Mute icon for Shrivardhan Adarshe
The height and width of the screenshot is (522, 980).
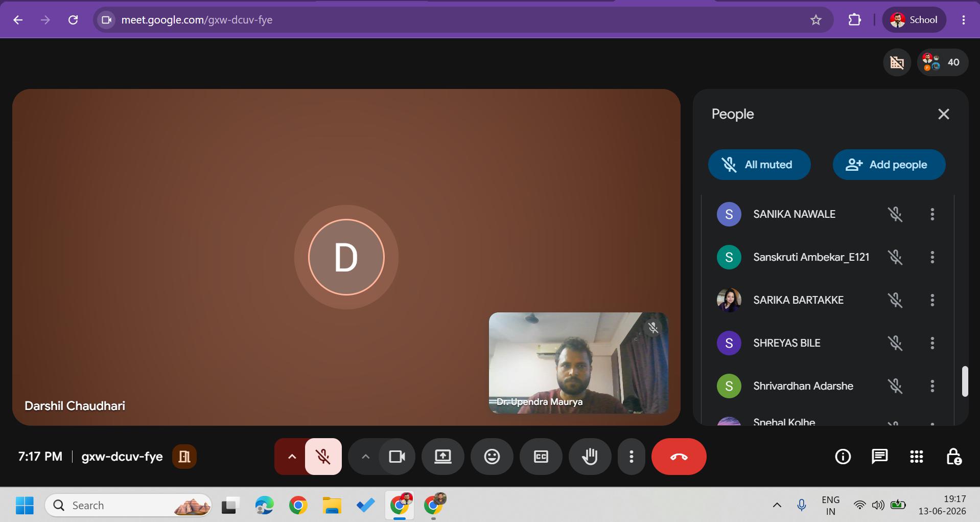895,386
